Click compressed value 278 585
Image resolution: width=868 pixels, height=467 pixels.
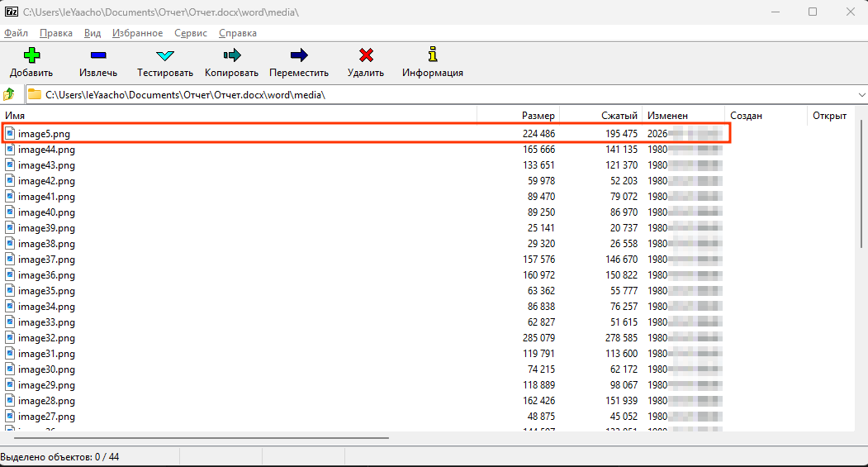[x=621, y=337]
